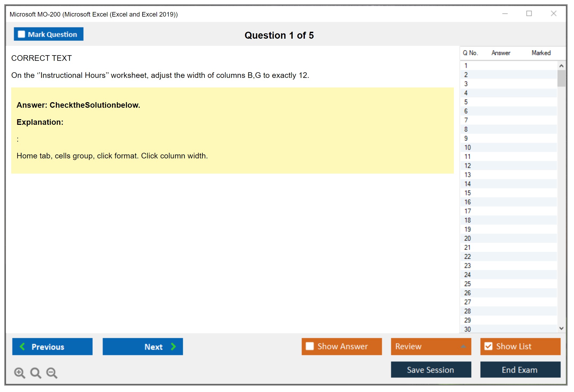This screenshot has width=574, height=392.
Task: Maximize the exam window
Action: pos(529,14)
